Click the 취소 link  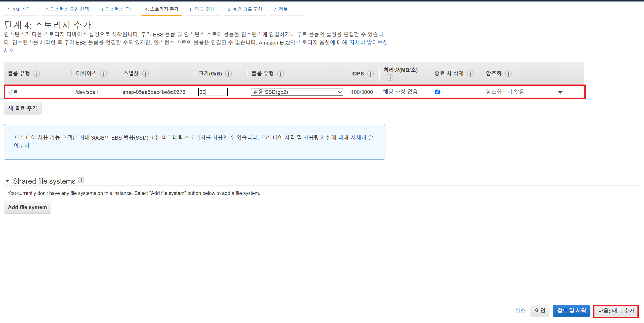(x=520, y=311)
